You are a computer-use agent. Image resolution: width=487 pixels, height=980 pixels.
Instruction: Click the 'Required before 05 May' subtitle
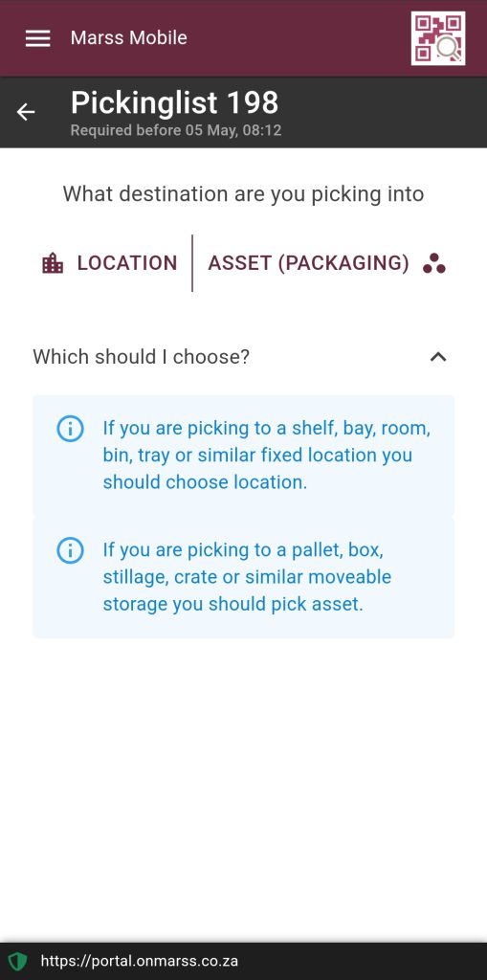(x=176, y=130)
